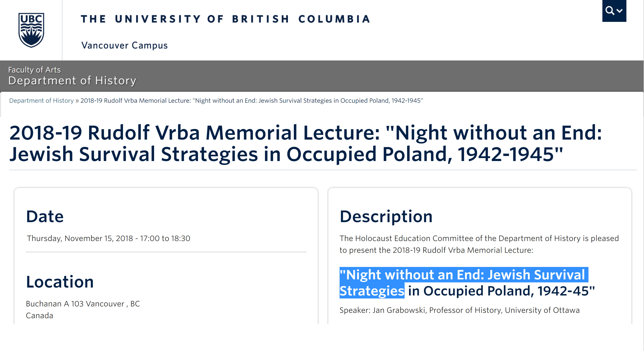Click the 'Location' section heading
The image size is (644, 351).
click(60, 282)
